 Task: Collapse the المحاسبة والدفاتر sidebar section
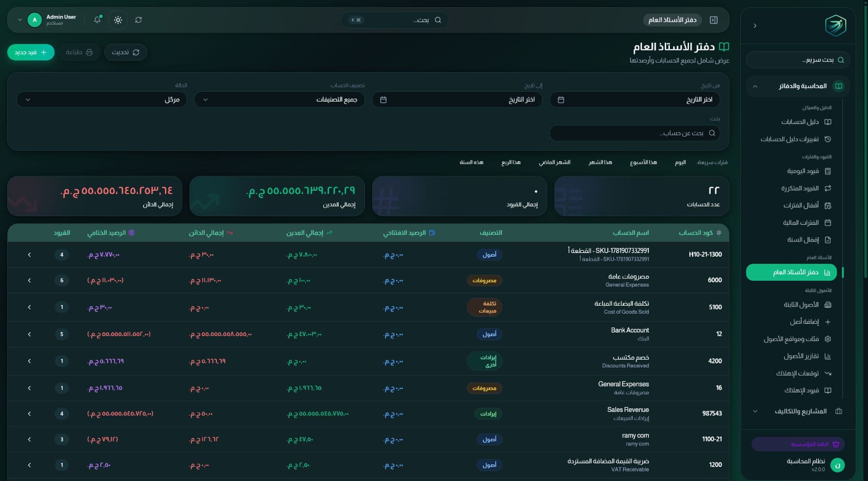pyautogui.click(x=755, y=86)
